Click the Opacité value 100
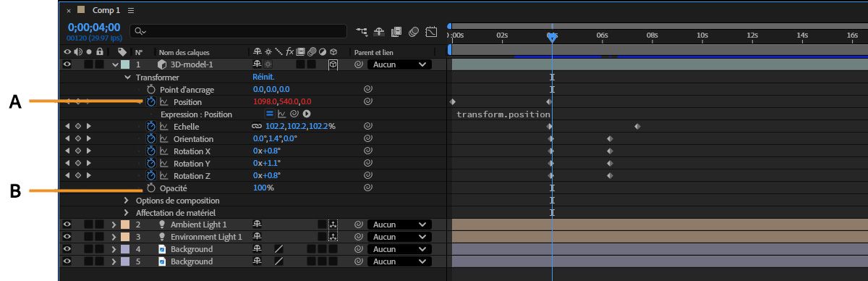The width and height of the screenshot is (868, 281). pyautogui.click(x=260, y=188)
